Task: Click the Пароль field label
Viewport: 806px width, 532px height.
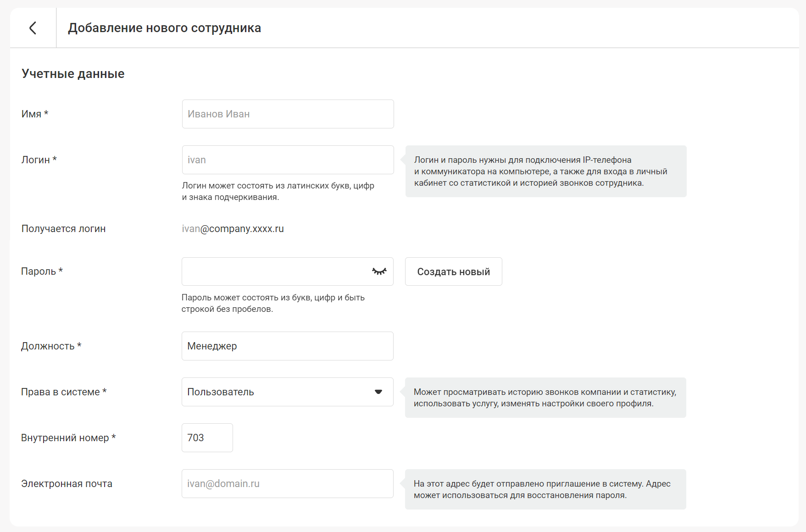Action: pos(42,271)
